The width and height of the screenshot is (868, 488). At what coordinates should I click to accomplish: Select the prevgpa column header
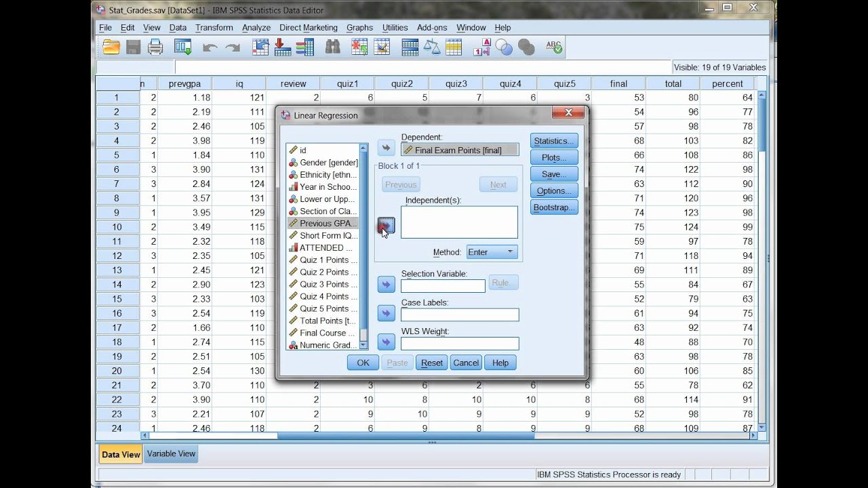[x=184, y=83]
